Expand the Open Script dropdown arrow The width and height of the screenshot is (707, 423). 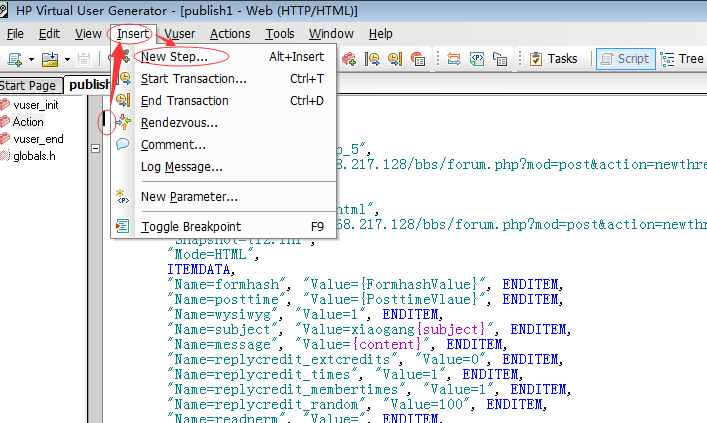coord(67,59)
